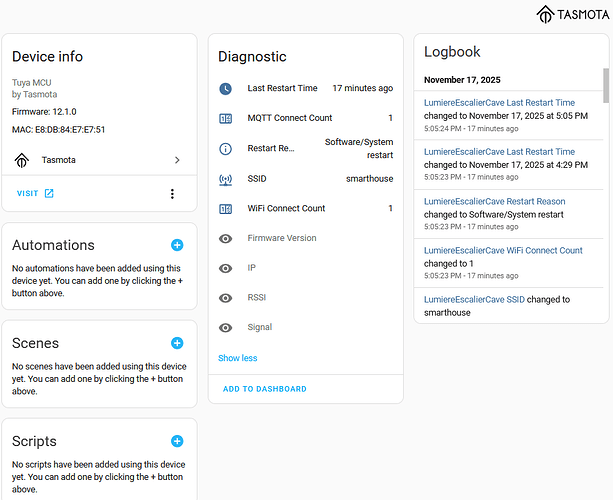Add a new script with plus icon

pos(177,441)
